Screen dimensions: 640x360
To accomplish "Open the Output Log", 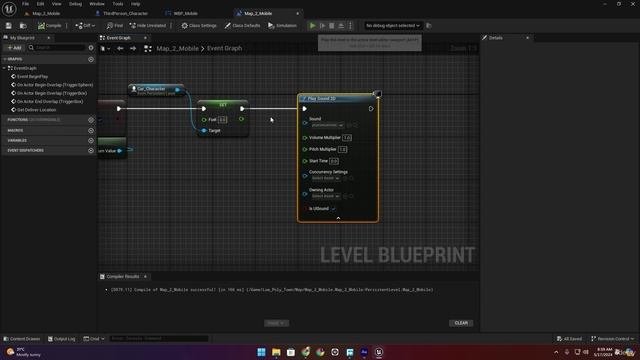I will click(62, 339).
